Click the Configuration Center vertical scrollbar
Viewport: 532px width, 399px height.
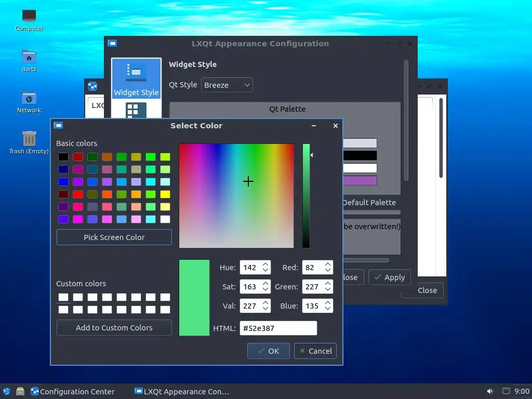441,137
